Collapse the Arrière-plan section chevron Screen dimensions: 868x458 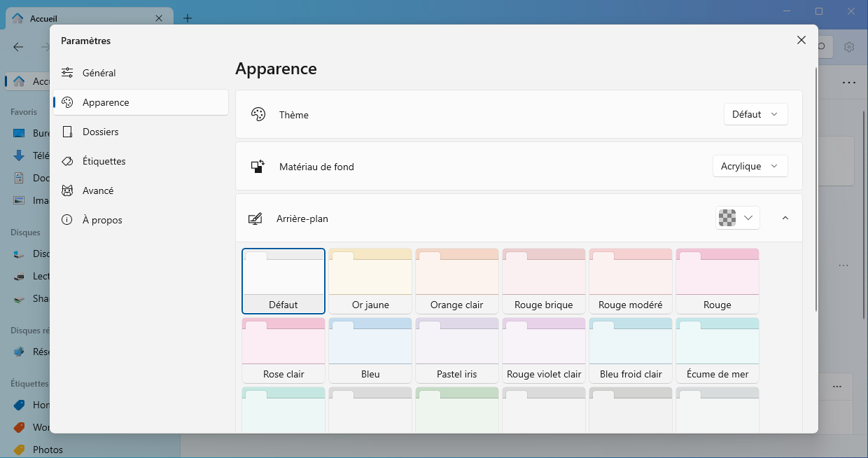pyautogui.click(x=785, y=218)
